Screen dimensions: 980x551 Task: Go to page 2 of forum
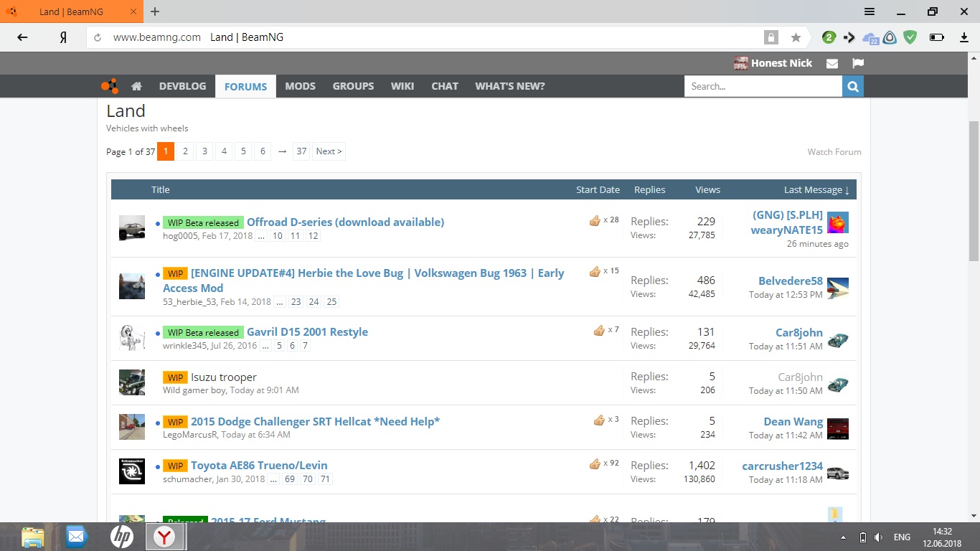(x=185, y=151)
